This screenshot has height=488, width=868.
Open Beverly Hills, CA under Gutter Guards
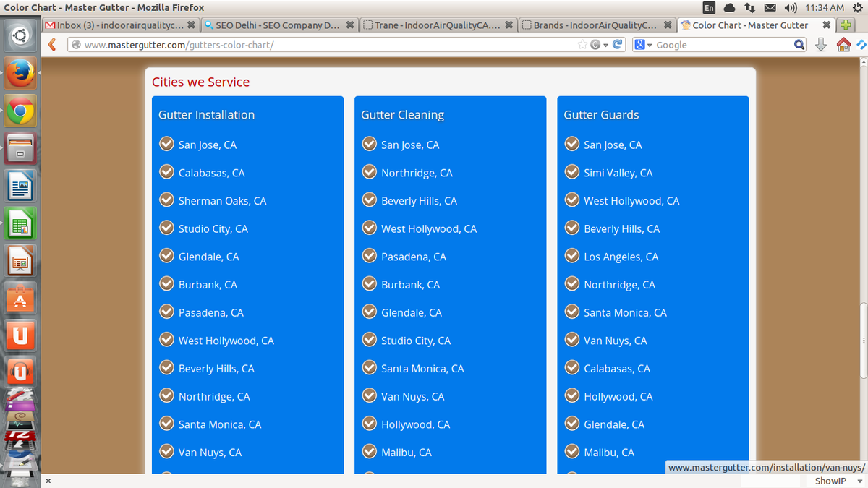click(622, 228)
